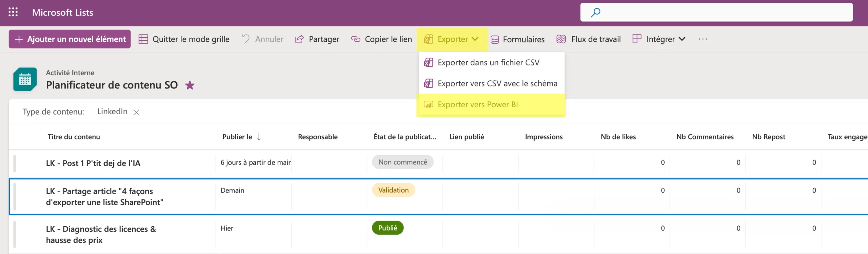The height and width of the screenshot is (254, 868).
Task: Click the Publié status pill
Action: click(388, 228)
